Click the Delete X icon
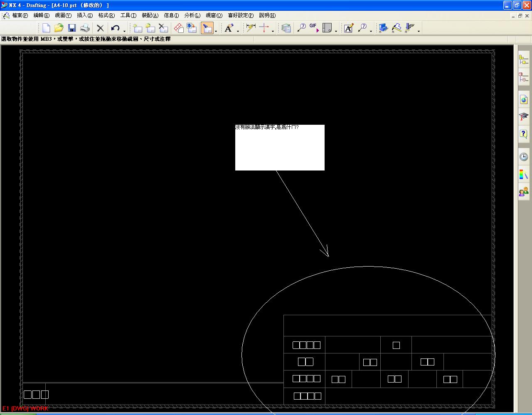This screenshot has width=532, height=415. (x=100, y=28)
